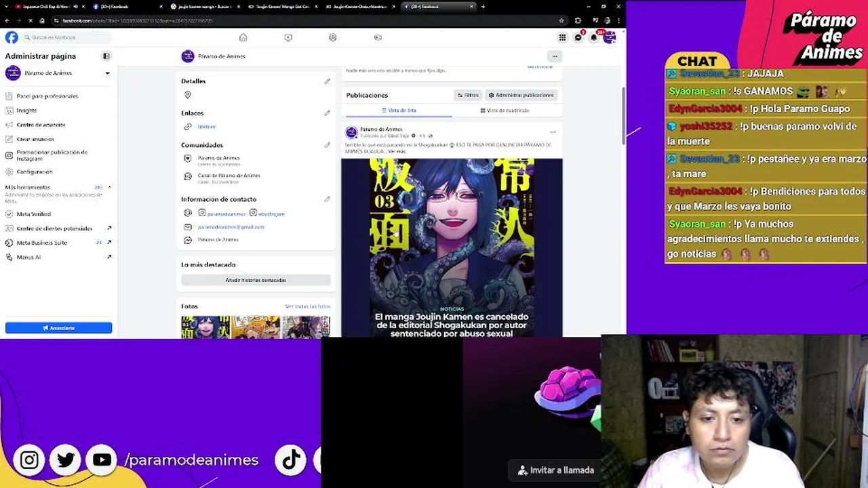The image size is (868, 488).
Task: Edit Información de contacto pencil icon
Action: [x=327, y=199]
